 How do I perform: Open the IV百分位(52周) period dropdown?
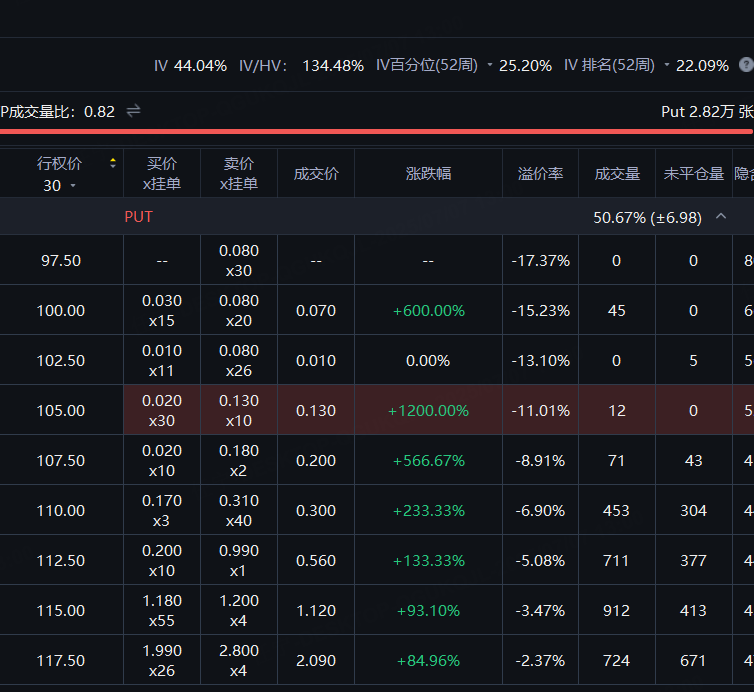490,66
